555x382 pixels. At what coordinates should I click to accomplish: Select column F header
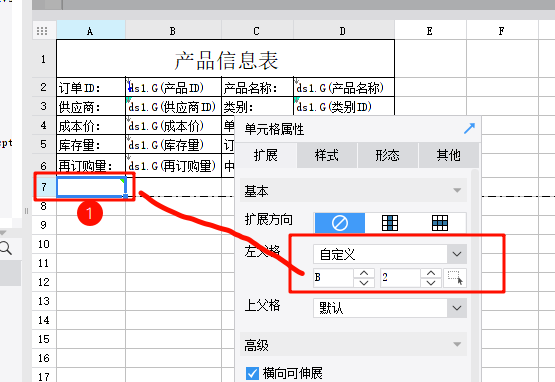click(x=502, y=31)
